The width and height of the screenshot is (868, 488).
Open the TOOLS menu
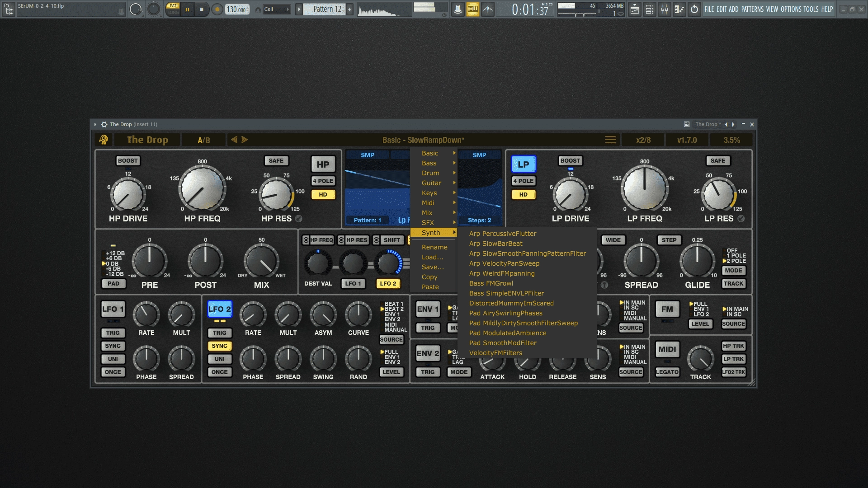811,9
